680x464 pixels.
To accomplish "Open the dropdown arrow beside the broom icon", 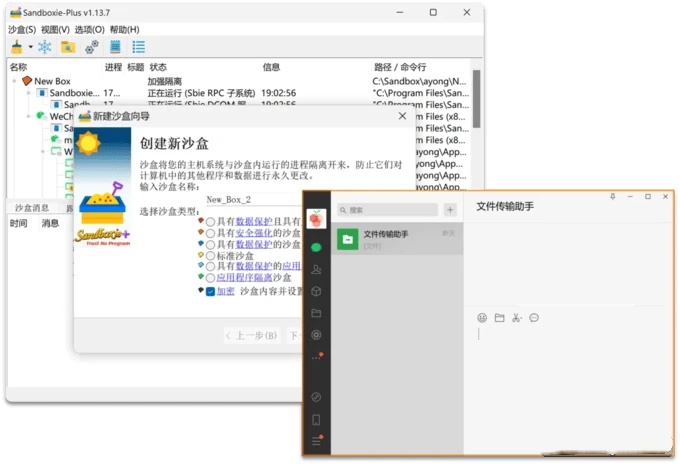I will click(x=30, y=47).
